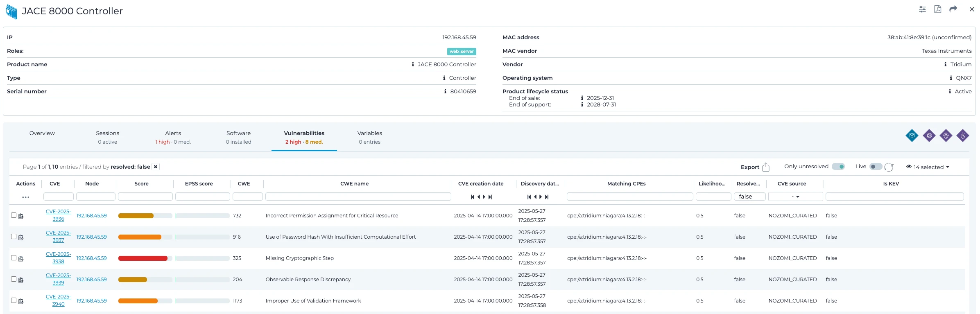Click clipboard icon for CVE-2025-3938 row

click(x=21, y=259)
